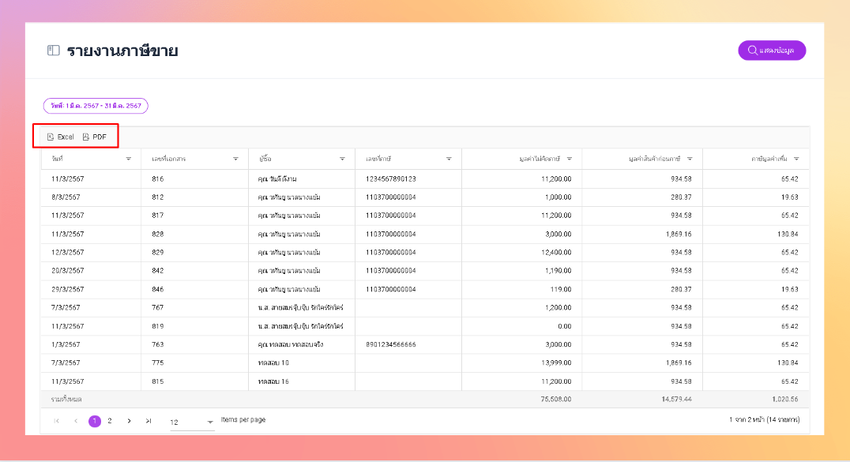Click the purple search data button
Image resolution: width=850 pixels, height=462 pixels.
click(771, 50)
